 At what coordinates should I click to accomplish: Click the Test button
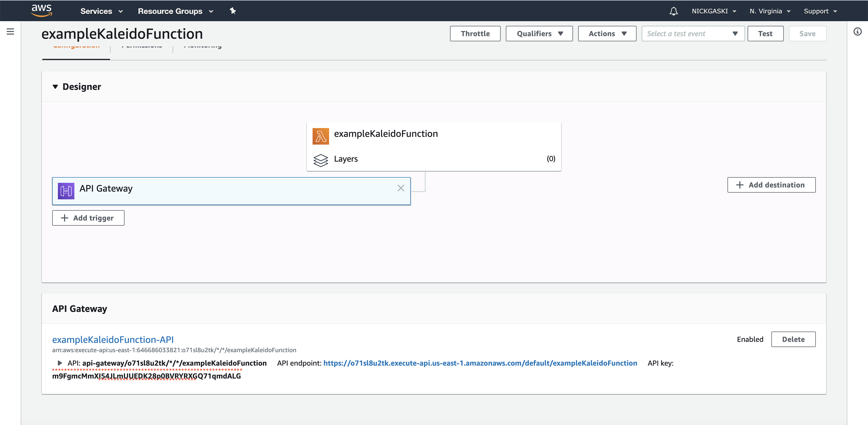click(x=765, y=34)
